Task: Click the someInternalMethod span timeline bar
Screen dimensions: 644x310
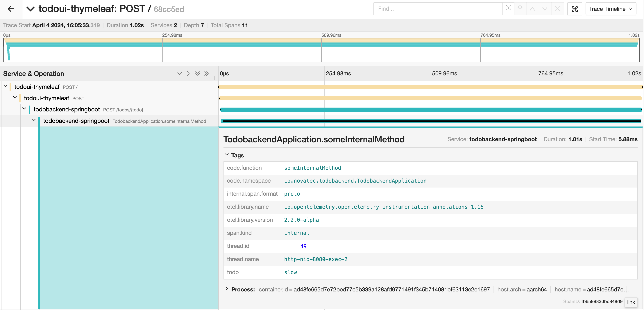Action: click(431, 121)
